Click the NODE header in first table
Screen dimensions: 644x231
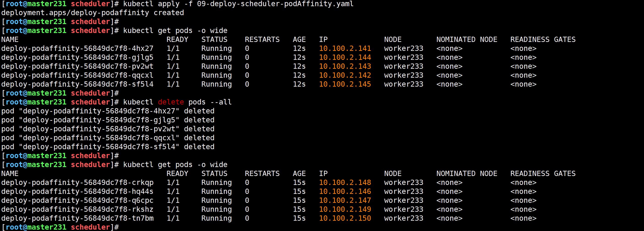(x=393, y=39)
